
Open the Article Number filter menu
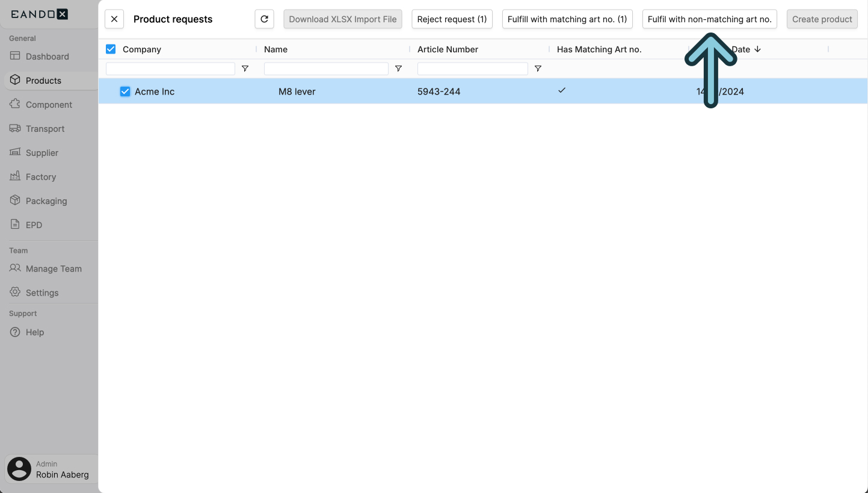[538, 69]
